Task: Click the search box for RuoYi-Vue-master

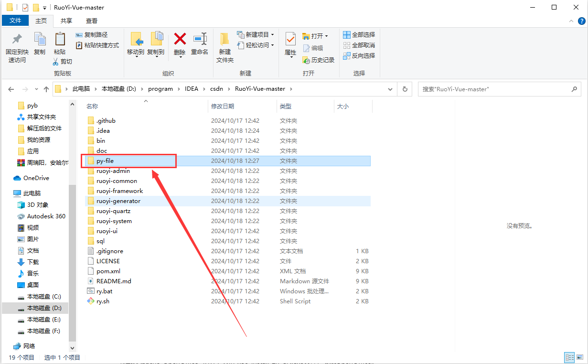Action: 499,89
